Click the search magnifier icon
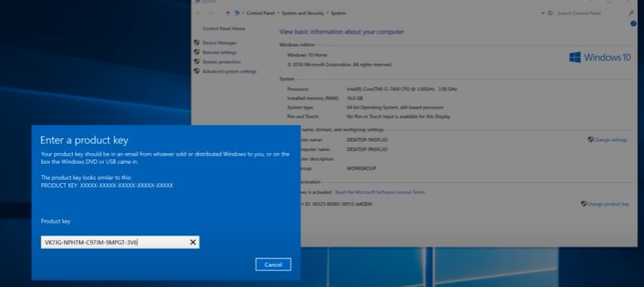644x287 pixels. point(631,13)
